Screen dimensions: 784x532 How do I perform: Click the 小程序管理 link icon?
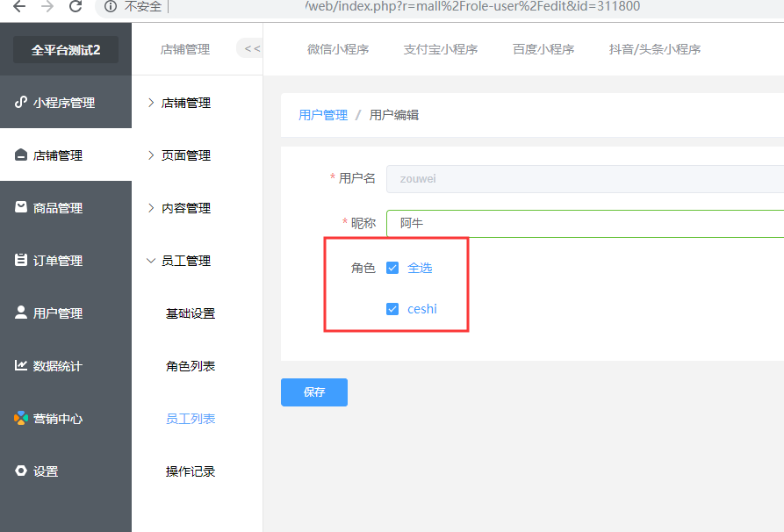[x=20, y=102]
